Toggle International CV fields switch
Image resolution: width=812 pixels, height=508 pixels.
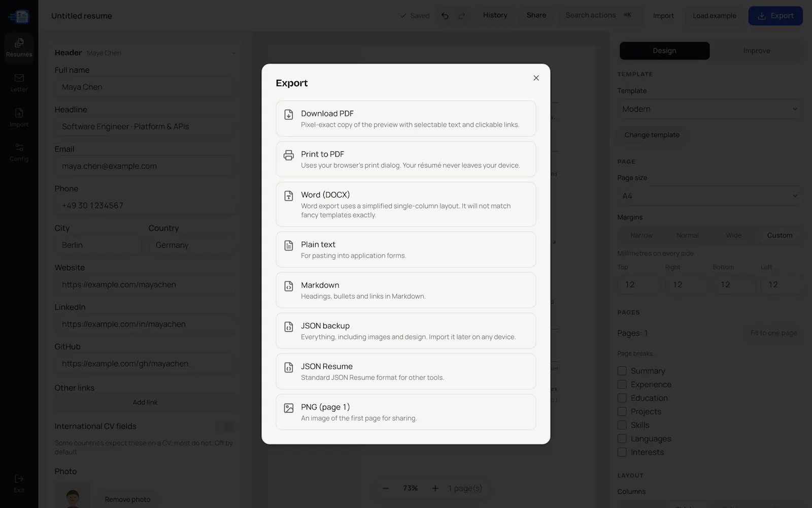tap(225, 426)
